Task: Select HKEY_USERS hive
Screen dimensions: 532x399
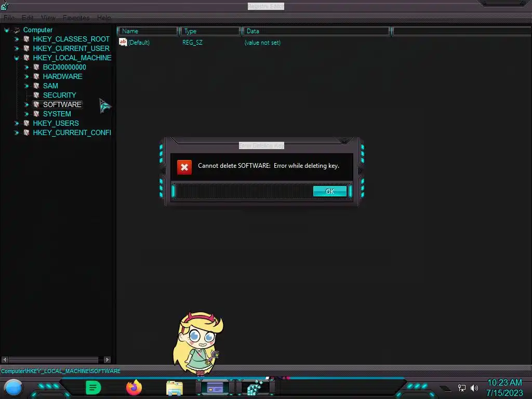Action: click(56, 123)
